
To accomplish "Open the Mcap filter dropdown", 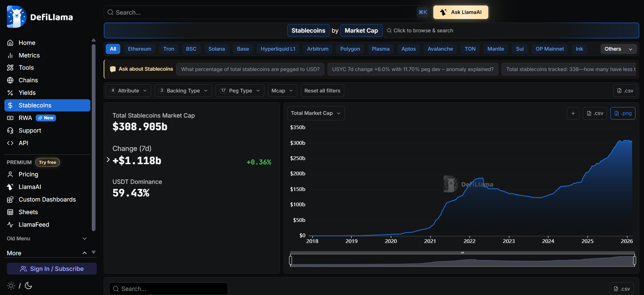I will 282,91.
